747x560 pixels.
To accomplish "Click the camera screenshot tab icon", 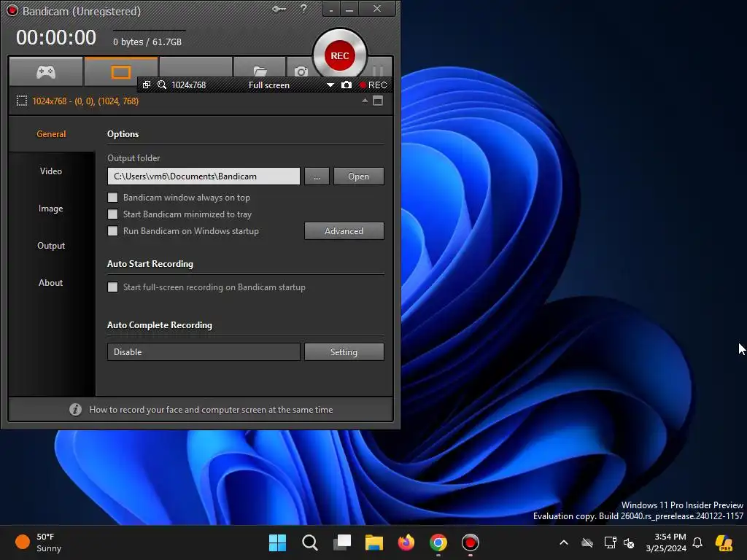I will (301, 71).
